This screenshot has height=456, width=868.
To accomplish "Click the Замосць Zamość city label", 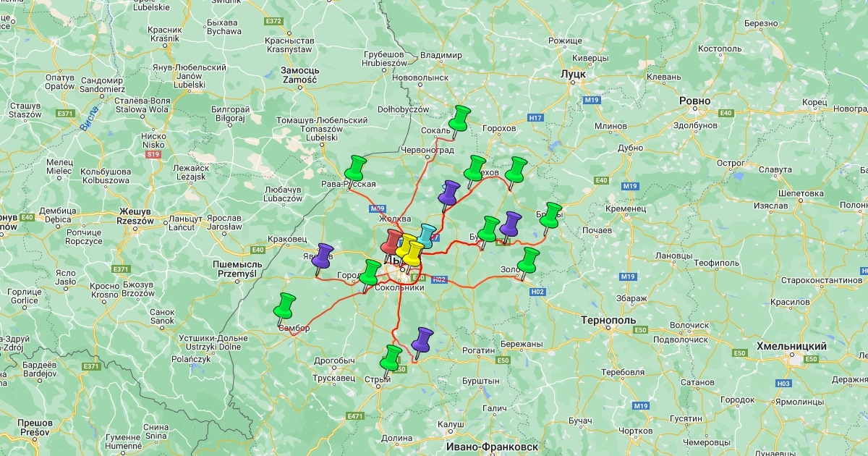I will (x=299, y=75).
